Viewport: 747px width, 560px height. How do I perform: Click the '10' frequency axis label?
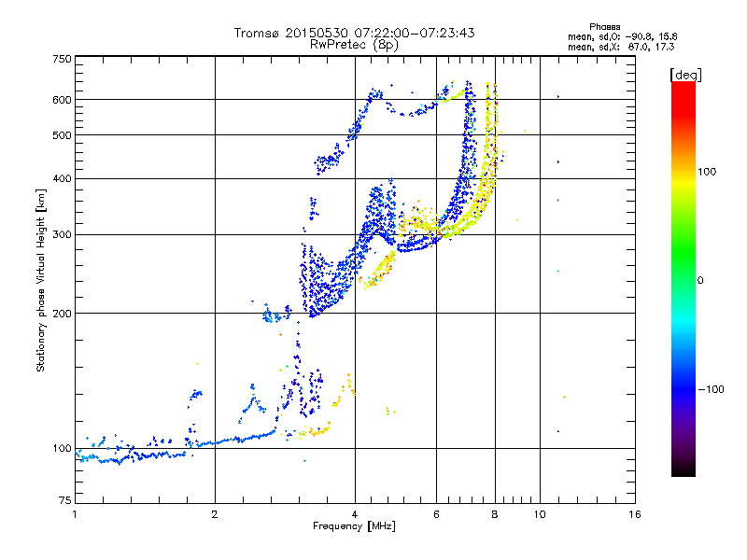coord(540,514)
